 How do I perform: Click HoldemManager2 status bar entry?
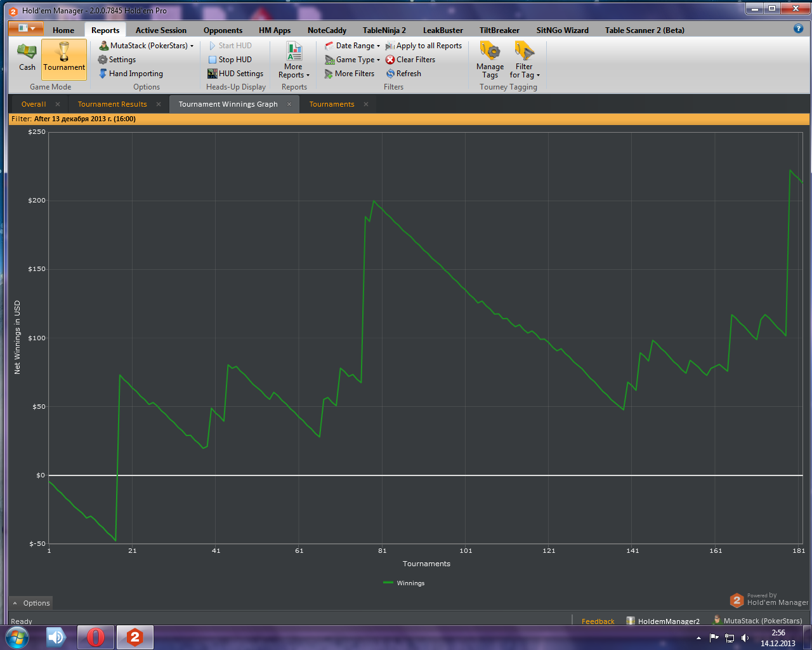point(663,621)
